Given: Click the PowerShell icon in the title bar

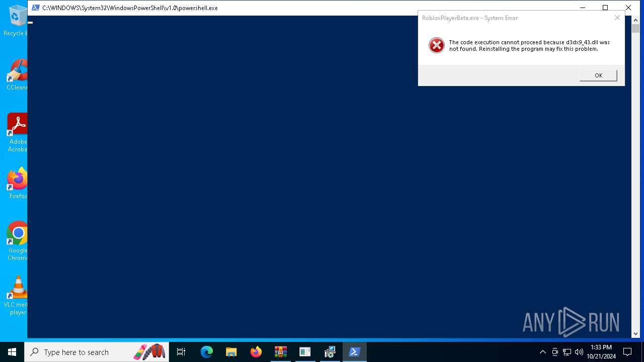Looking at the screenshot, I should 36,8.
